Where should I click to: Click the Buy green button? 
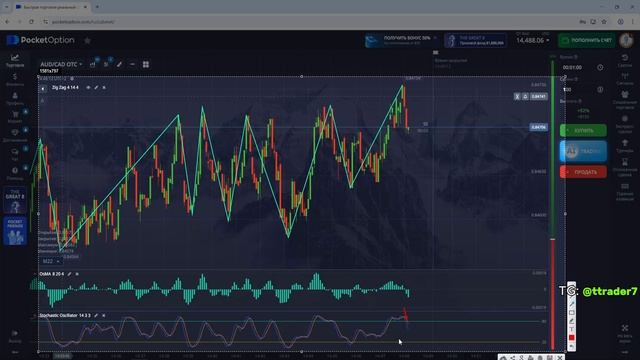(x=583, y=131)
